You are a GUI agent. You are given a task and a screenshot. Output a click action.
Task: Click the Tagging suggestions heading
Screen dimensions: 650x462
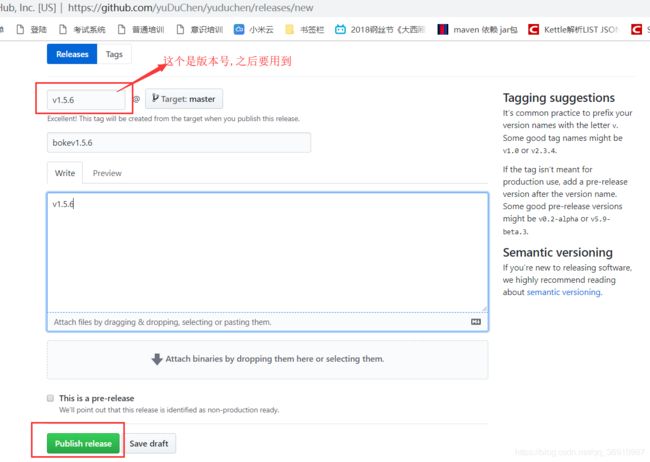click(x=559, y=98)
